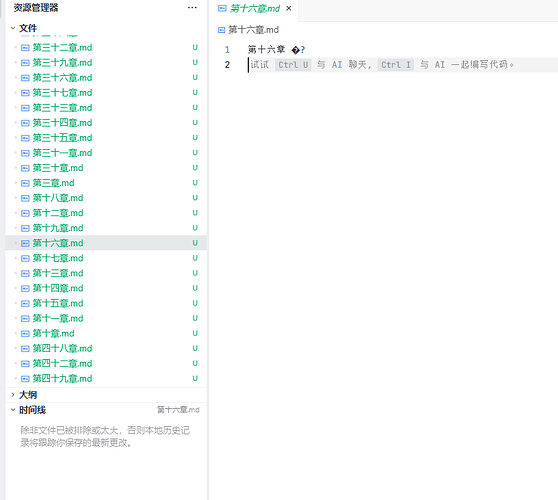Click line number 2 in the gutter
The width and height of the screenshot is (558, 500).
click(x=227, y=65)
